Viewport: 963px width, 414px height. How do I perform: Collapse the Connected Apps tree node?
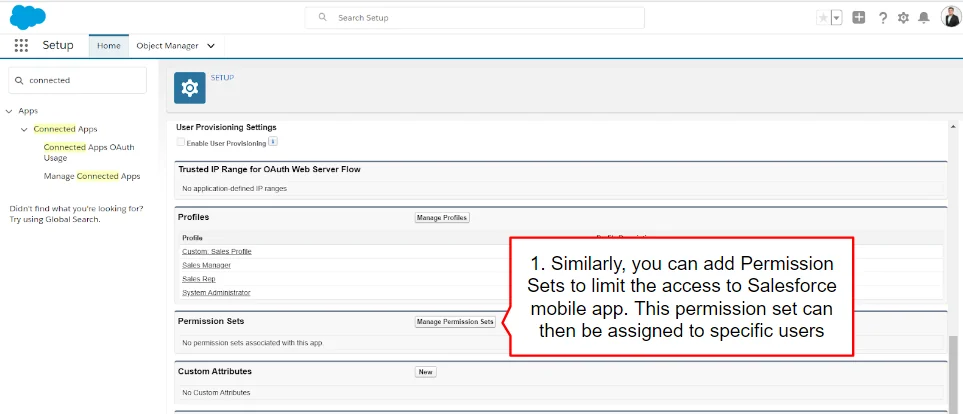coord(24,130)
